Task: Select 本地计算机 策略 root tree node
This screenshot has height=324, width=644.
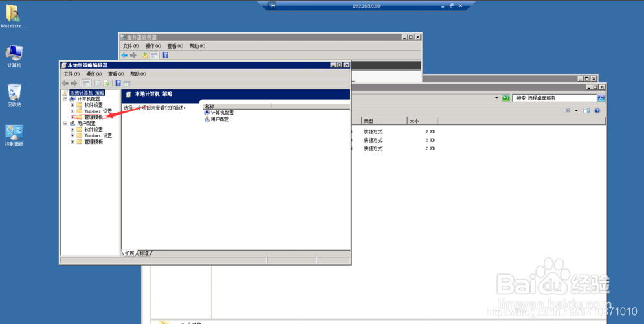Action: coord(87,93)
